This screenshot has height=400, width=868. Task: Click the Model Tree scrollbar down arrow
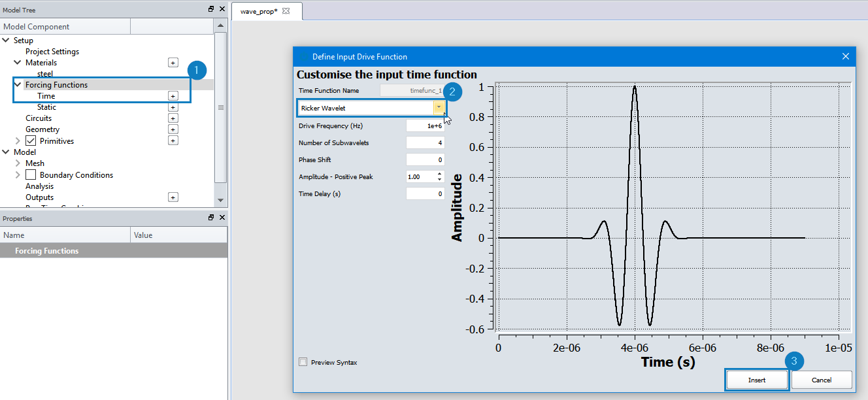coord(220,200)
